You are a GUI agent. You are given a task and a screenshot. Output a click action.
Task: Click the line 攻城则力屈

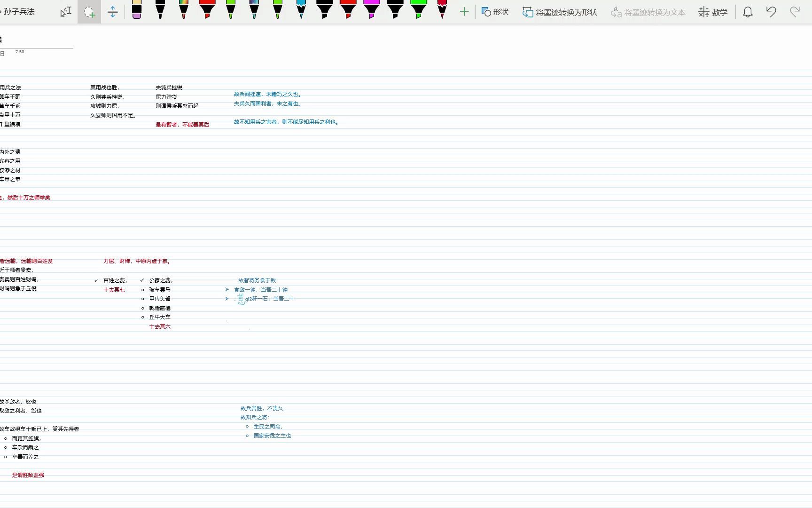point(105,106)
